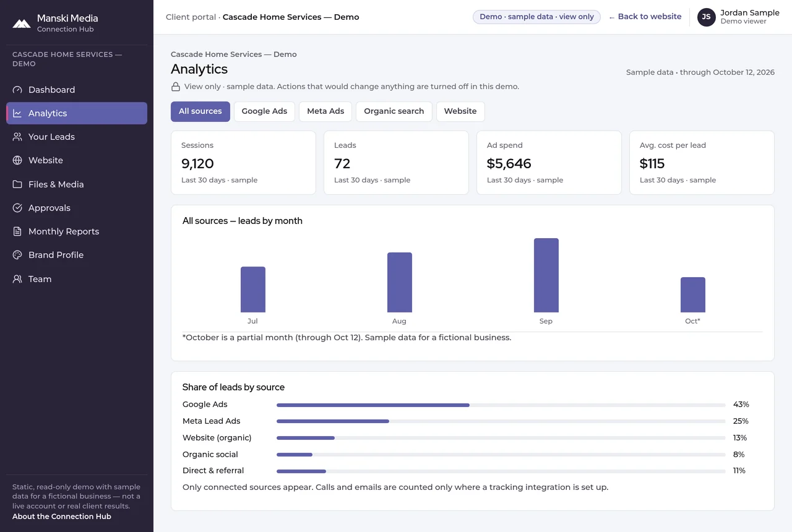Click the Team people icon

17,279
